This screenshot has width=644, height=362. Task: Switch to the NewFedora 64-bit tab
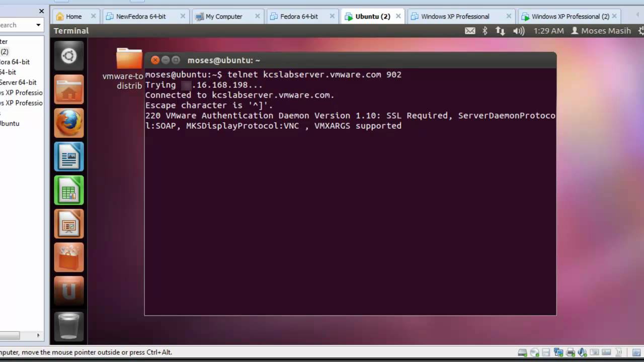point(140,16)
